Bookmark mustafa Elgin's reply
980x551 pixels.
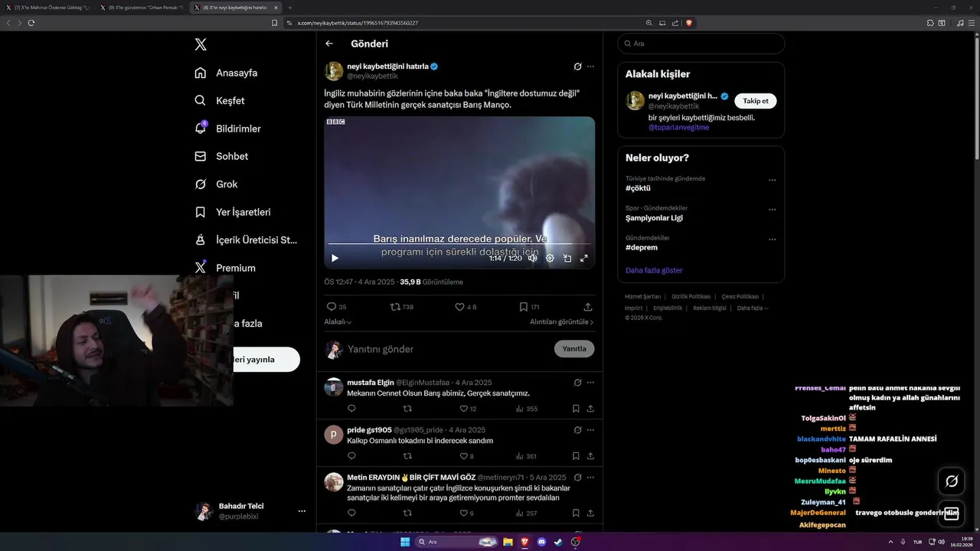(x=576, y=409)
